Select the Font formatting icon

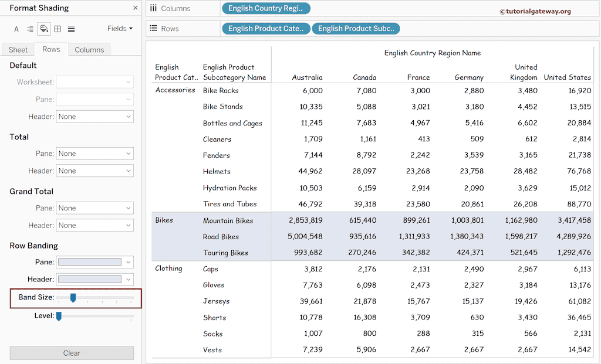click(16, 28)
